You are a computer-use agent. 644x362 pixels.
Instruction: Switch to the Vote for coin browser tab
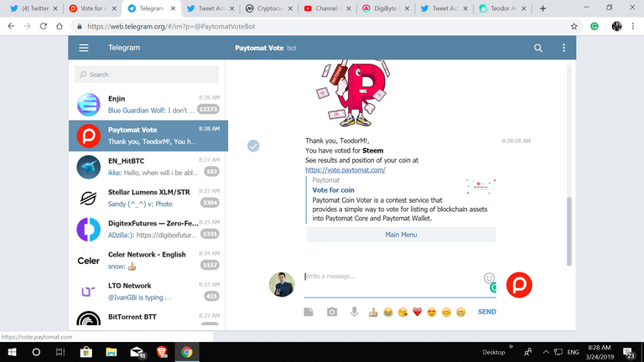(x=93, y=8)
